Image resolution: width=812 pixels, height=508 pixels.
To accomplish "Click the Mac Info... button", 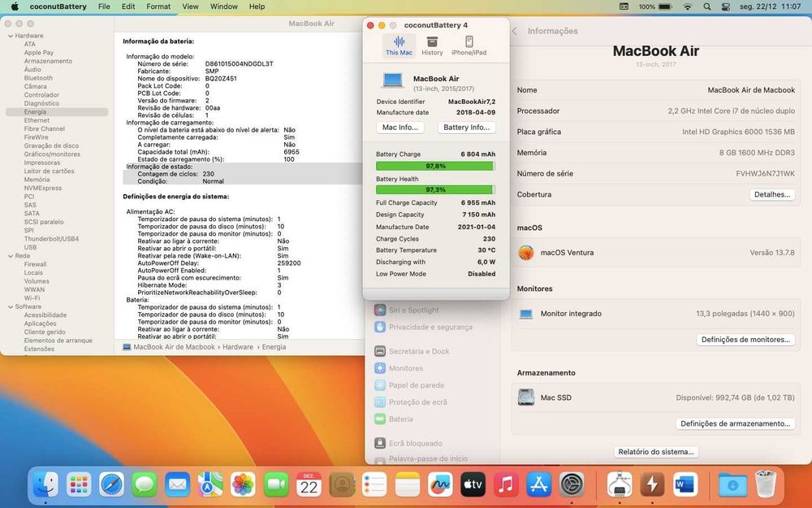I will click(400, 128).
